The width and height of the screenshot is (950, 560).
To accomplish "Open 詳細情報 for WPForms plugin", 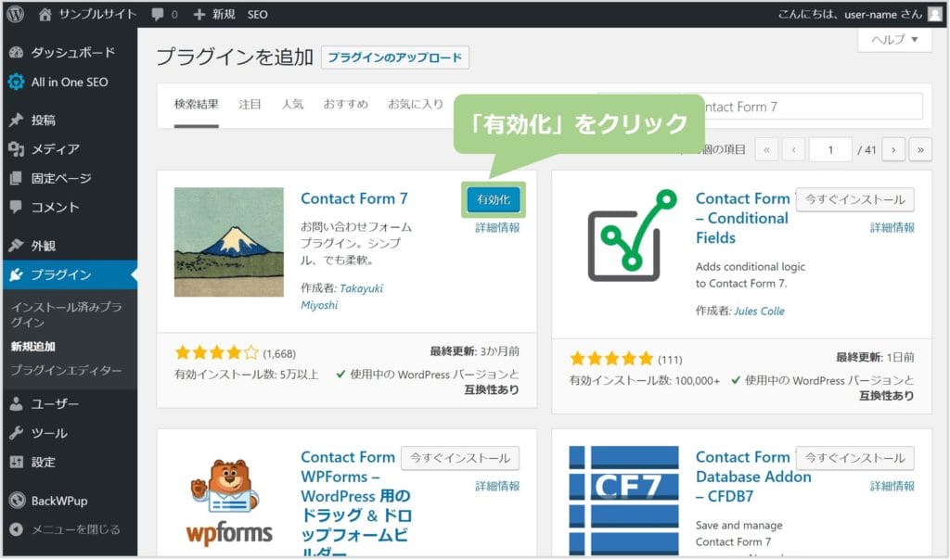I will [x=497, y=487].
